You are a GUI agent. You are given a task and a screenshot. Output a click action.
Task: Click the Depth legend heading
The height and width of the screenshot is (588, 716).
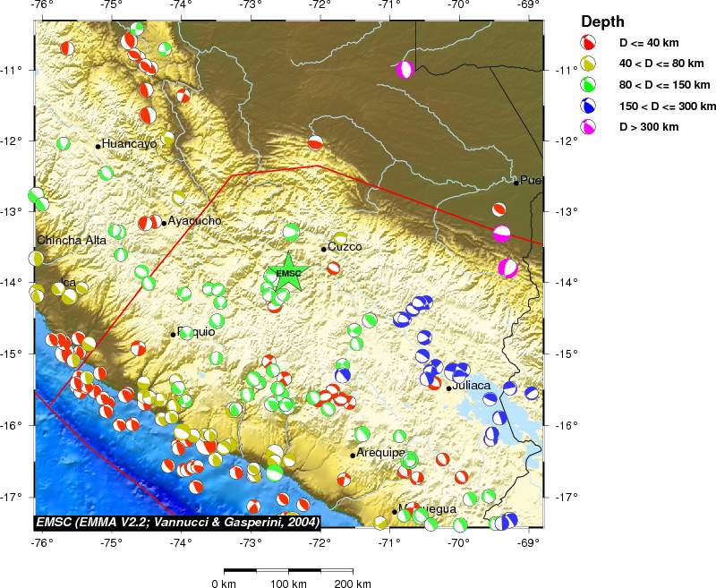click(602, 21)
